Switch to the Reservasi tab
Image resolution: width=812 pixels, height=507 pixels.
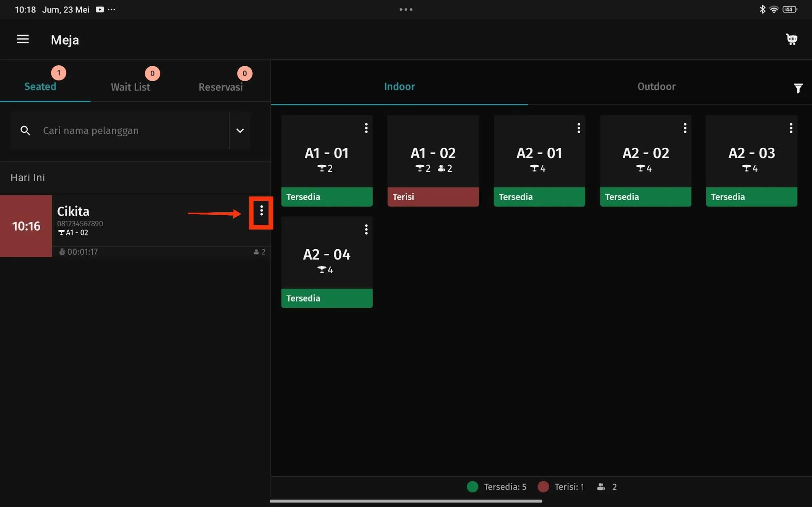[221, 87]
